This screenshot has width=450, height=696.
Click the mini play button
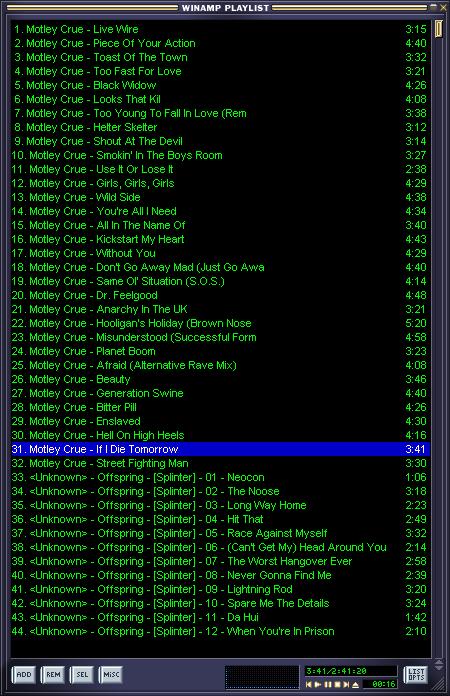[x=318, y=684]
